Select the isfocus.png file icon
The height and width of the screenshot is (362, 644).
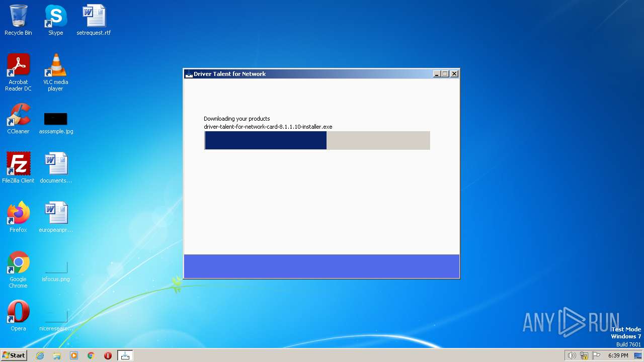pyautogui.click(x=55, y=270)
